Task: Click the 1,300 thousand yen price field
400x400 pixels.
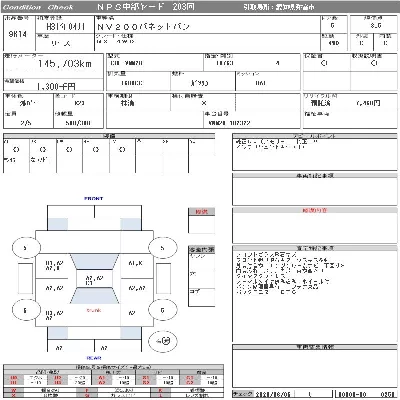Action: pyautogui.click(x=56, y=87)
